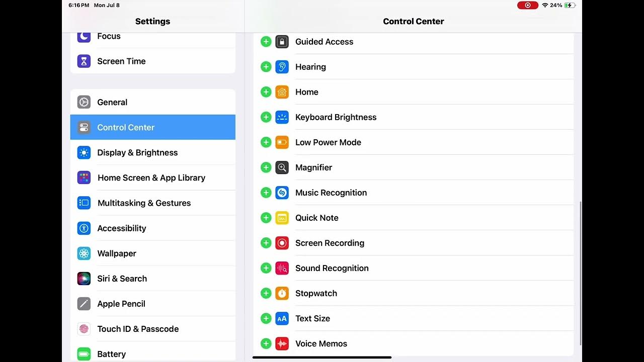Tap the Screen Recording icon

tap(282, 243)
